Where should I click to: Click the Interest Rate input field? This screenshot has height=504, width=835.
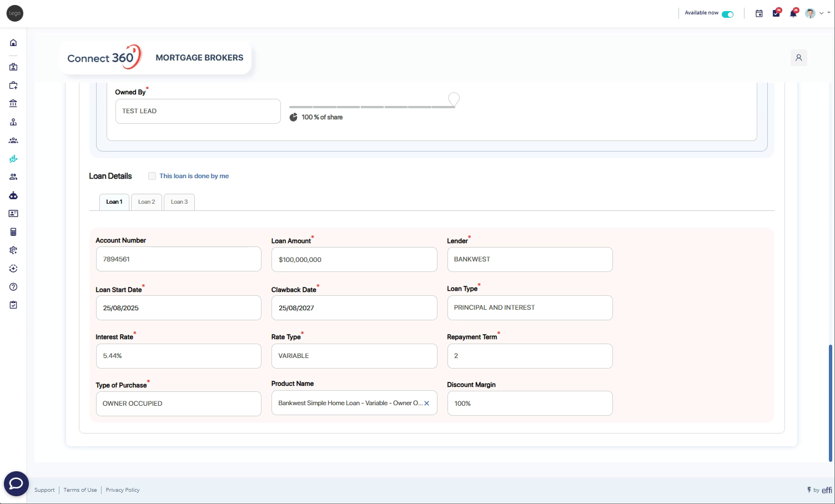[x=178, y=356]
